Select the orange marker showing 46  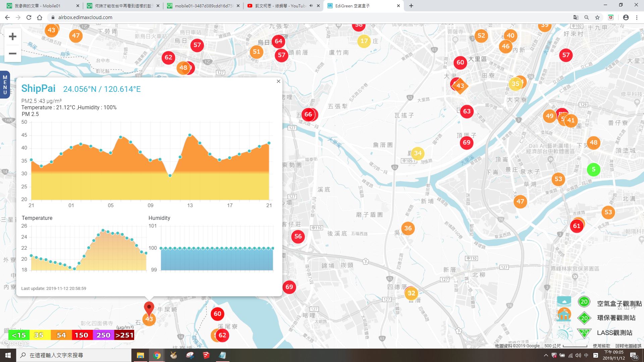point(506,47)
